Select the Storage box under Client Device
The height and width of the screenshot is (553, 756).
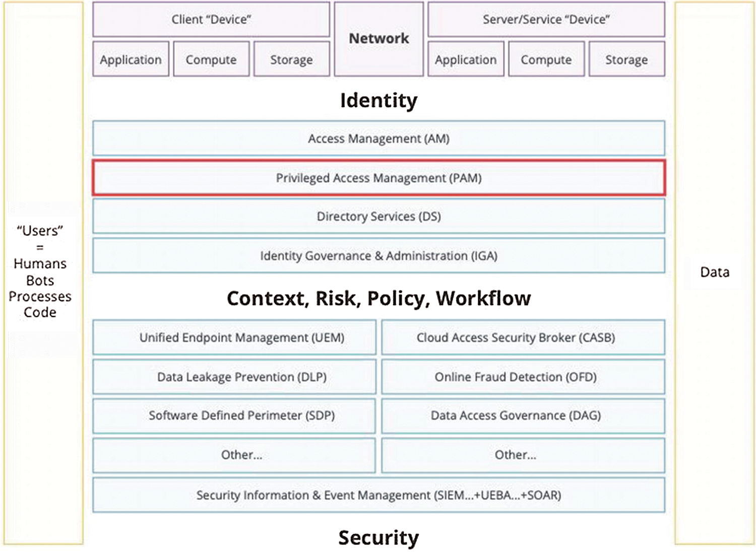coord(291,59)
